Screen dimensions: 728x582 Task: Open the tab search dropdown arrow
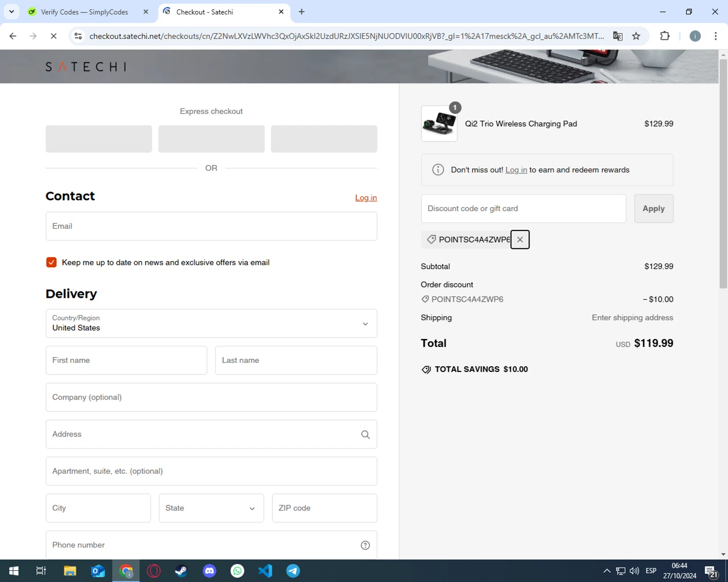pyautogui.click(x=12, y=12)
